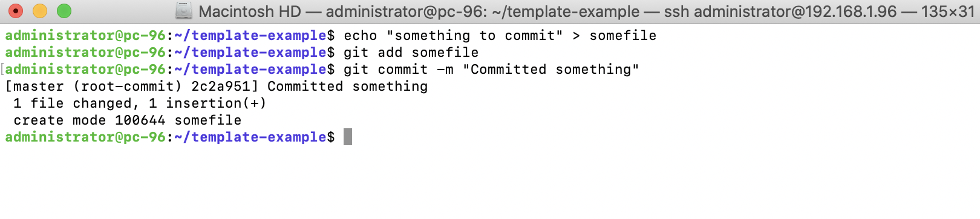The image size is (980, 219).
Task: Click "something to commit" quoted string
Action: (x=474, y=36)
